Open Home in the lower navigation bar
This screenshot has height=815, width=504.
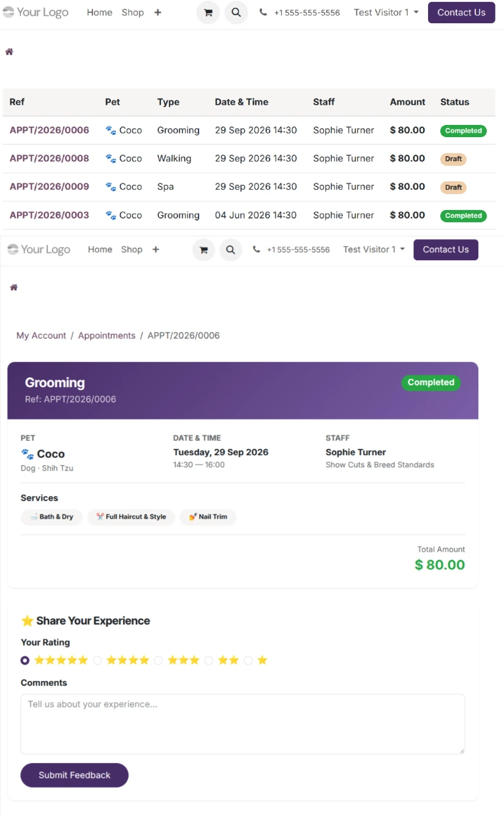(x=100, y=250)
